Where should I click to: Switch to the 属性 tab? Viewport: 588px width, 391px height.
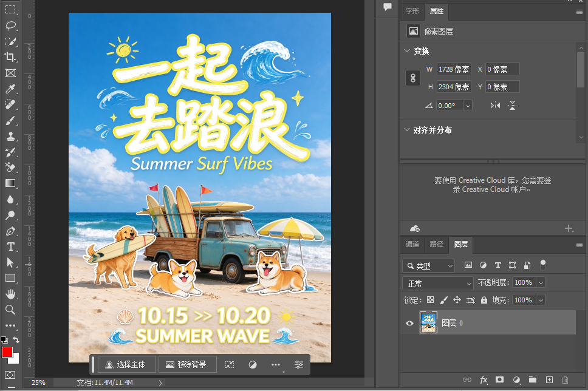click(437, 12)
